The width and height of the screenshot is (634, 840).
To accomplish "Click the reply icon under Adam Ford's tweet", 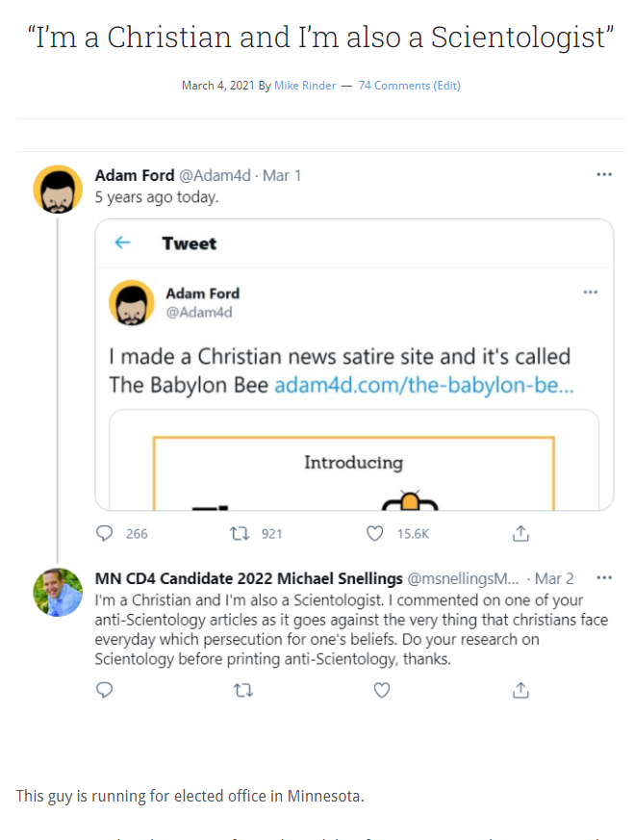I will 104,533.
